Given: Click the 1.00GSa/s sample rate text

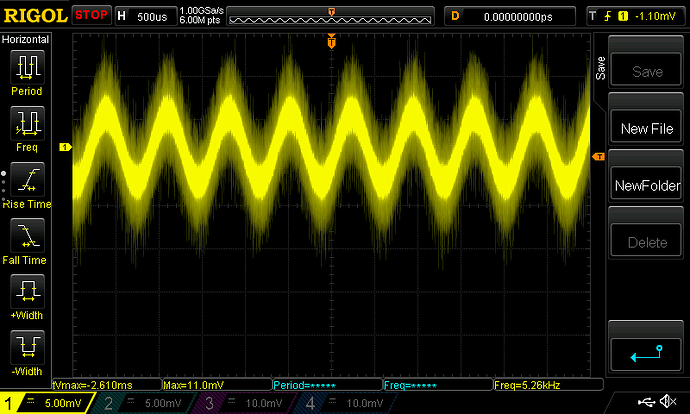Looking at the screenshot, I should (202, 11).
